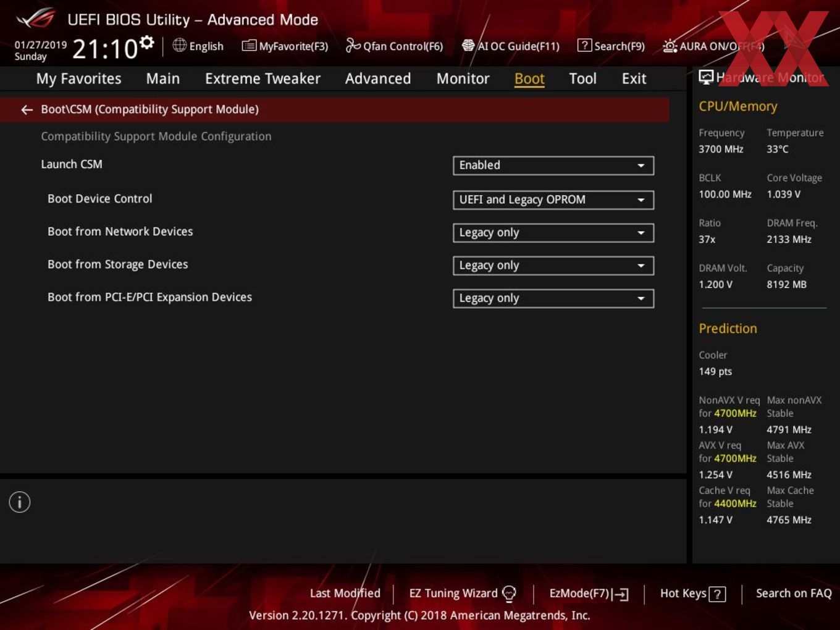Open time settings gear icon
This screenshot has width=840, height=630.
pos(146,43)
